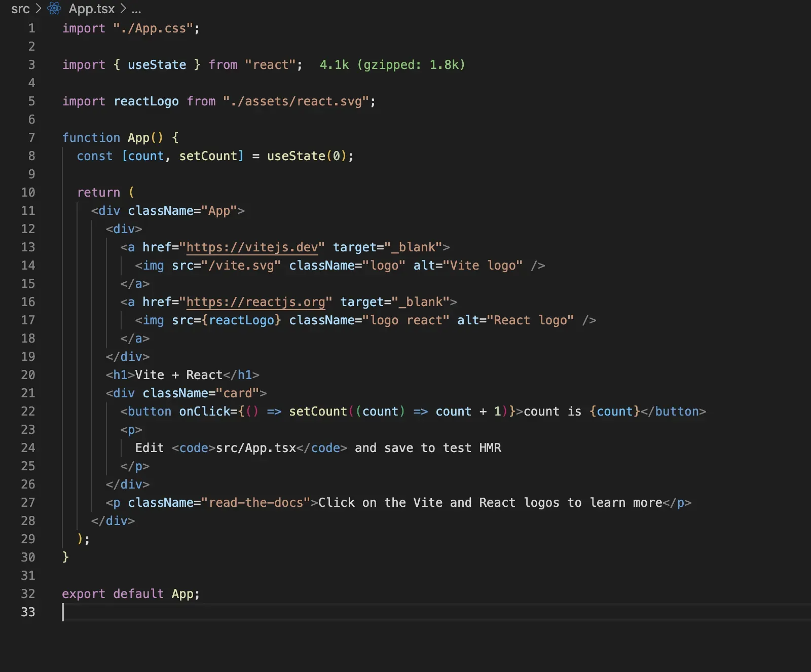Click the React file icon in breadcrumb
Screen dimensions: 811x672
click(54, 9)
